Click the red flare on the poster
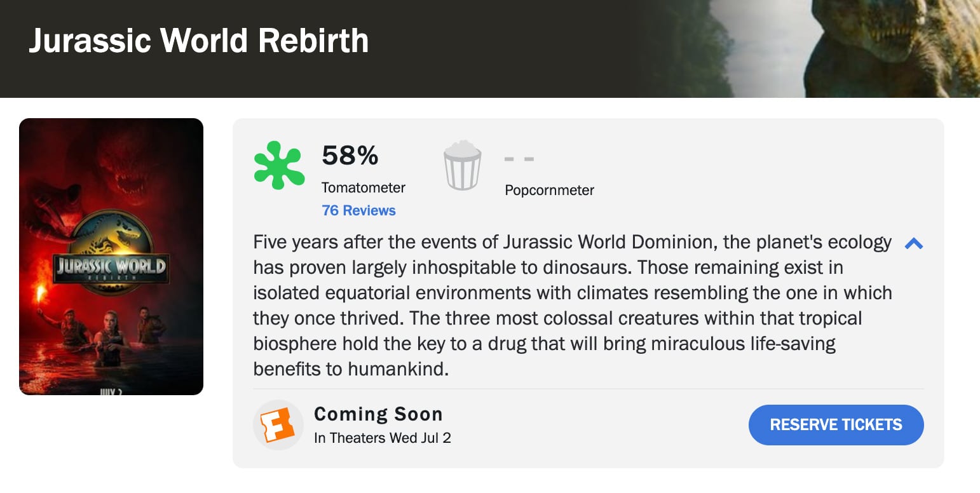The width and height of the screenshot is (980, 493). [x=41, y=296]
